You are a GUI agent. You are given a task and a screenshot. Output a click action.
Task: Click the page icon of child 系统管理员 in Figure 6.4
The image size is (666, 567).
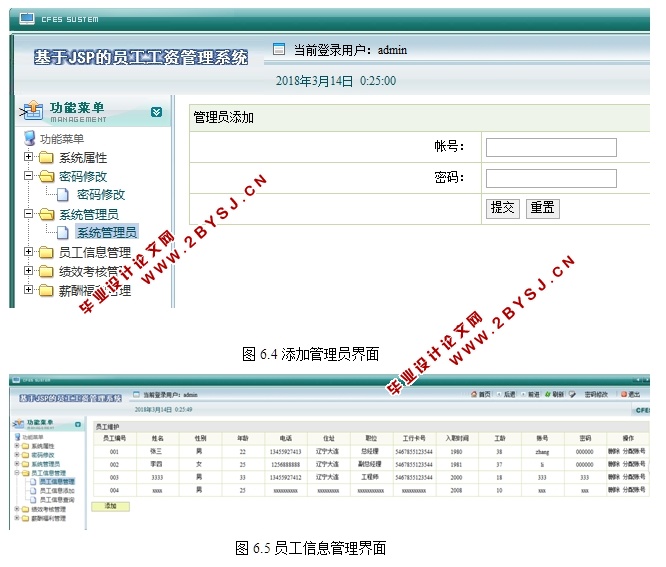click(63, 232)
